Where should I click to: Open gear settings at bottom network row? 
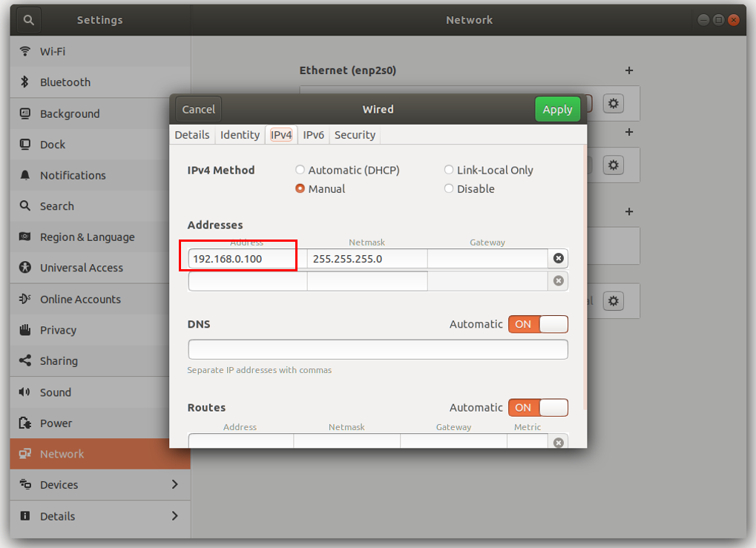pos(614,301)
